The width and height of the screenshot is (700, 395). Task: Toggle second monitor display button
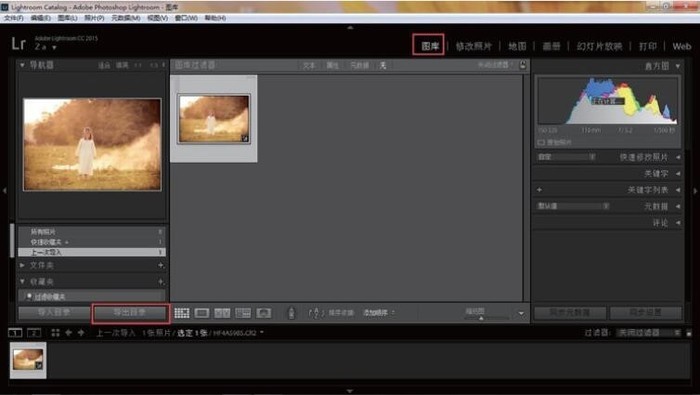[x=34, y=333]
